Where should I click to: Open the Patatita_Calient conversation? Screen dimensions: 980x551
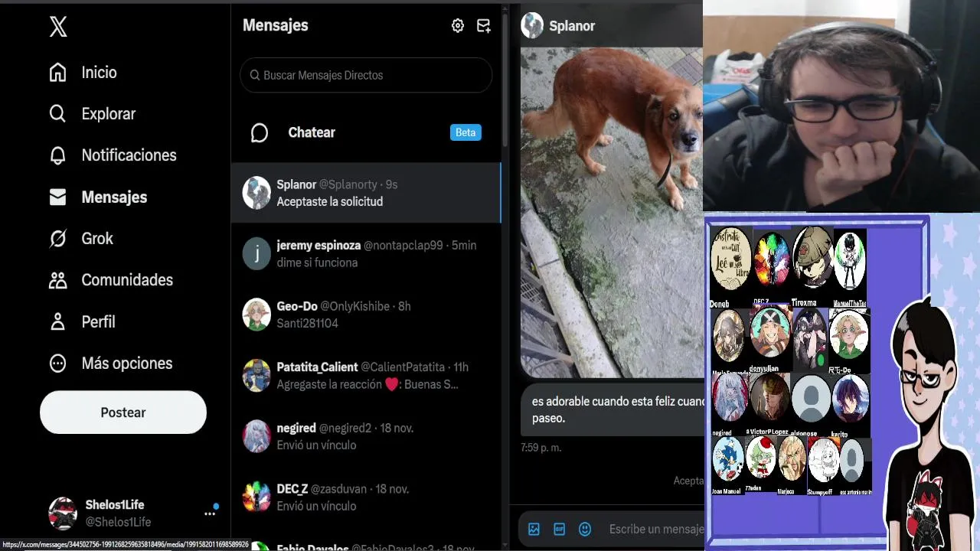point(366,376)
